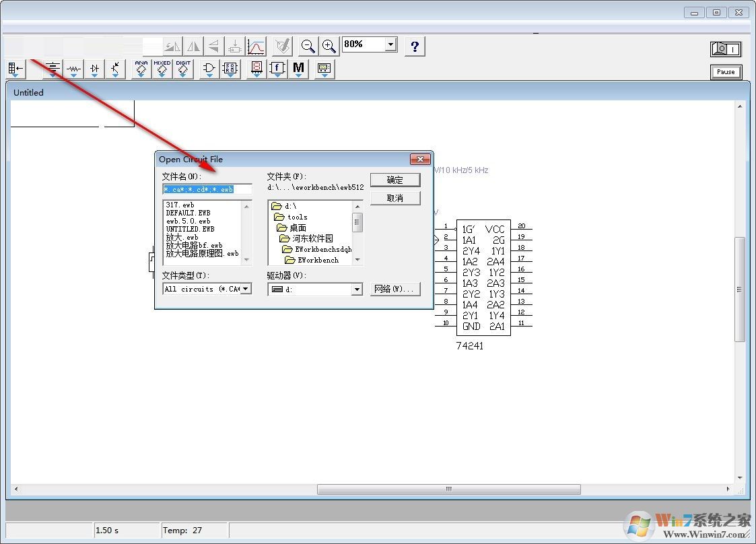
Task: Open the logic gates parts bin
Action: coord(209,69)
